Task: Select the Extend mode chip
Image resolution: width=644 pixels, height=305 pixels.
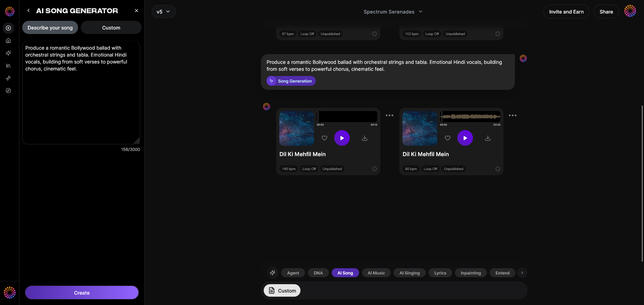Action: [x=502, y=273]
